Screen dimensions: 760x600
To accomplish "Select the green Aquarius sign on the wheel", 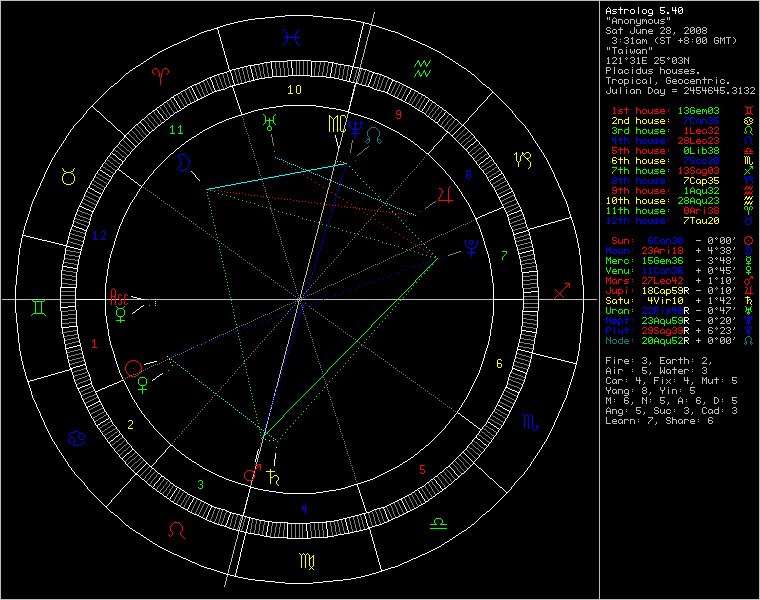I will [x=423, y=70].
